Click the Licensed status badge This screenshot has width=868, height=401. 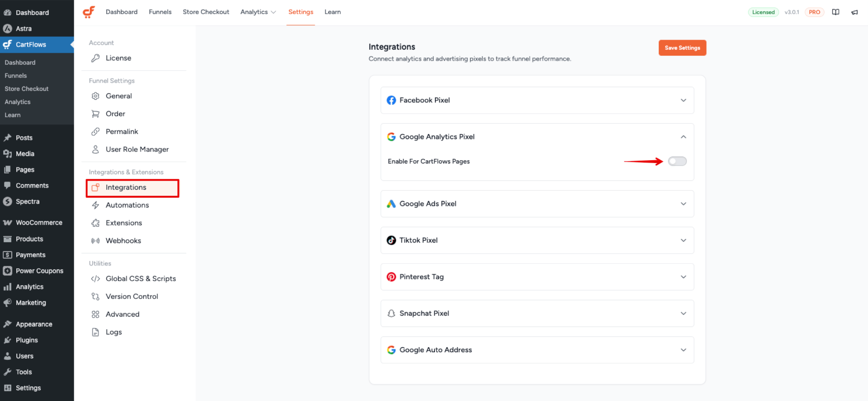[763, 12]
